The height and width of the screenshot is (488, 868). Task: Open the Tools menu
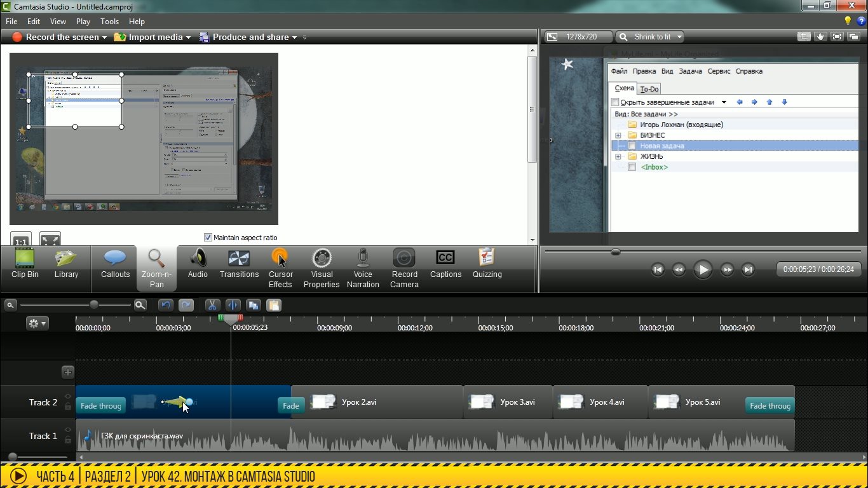109,21
